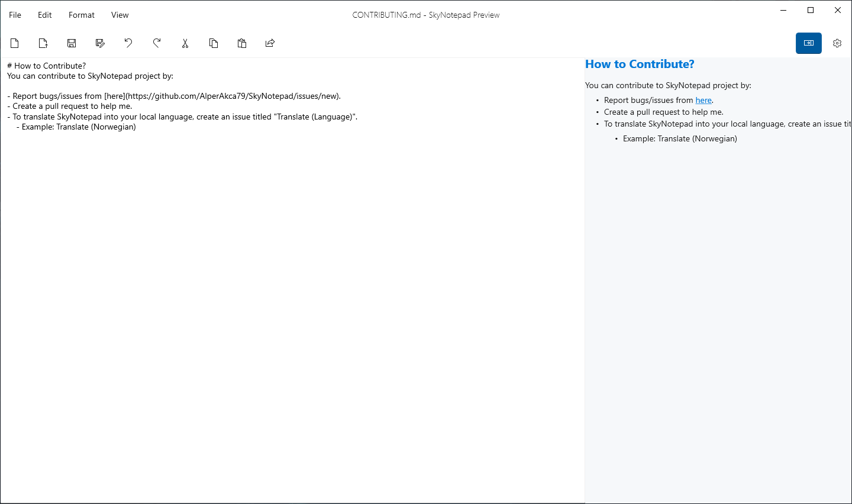This screenshot has width=852, height=504.
Task: Click 'To translate SkyNotepad' line in editor
Action: [x=182, y=117]
